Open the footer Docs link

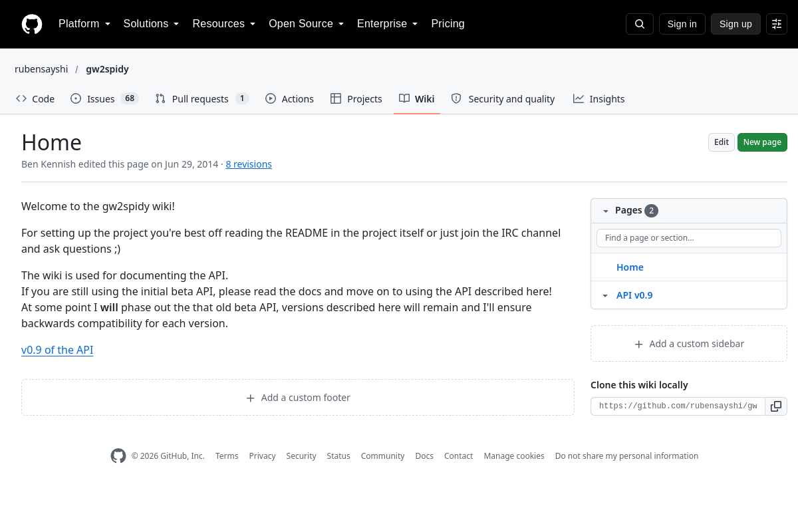tap(424, 456)
